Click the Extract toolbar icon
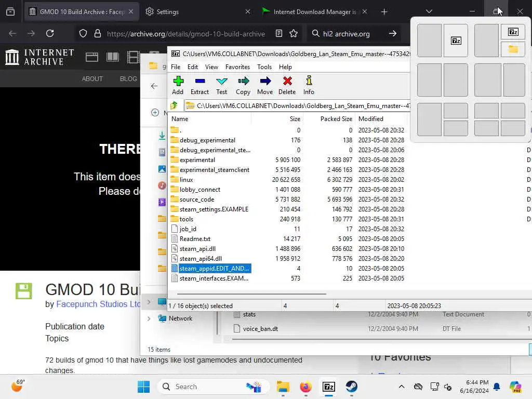The height and width of the screenshot is (399, 532). [199, 85]
